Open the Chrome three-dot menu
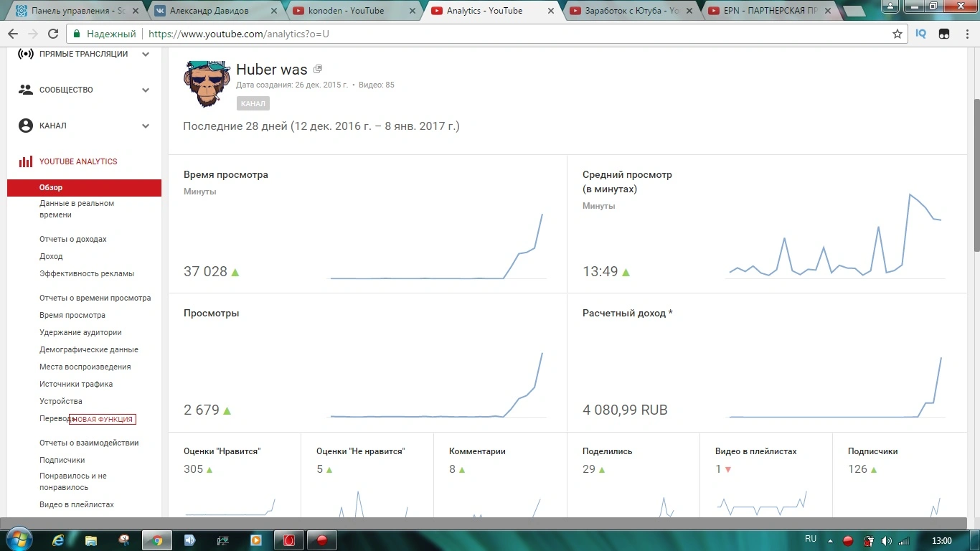Image resolution: width=980 pixels, height=551 pixels. click(x=966, y=34)
